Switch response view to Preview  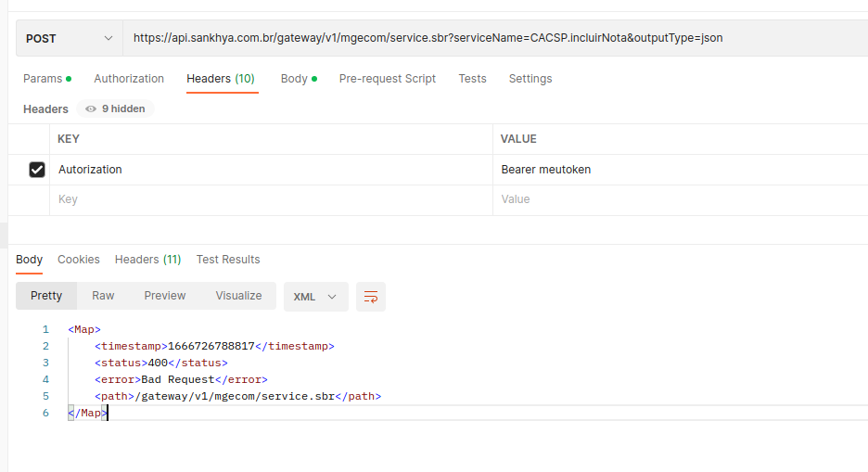click(165, 296)
